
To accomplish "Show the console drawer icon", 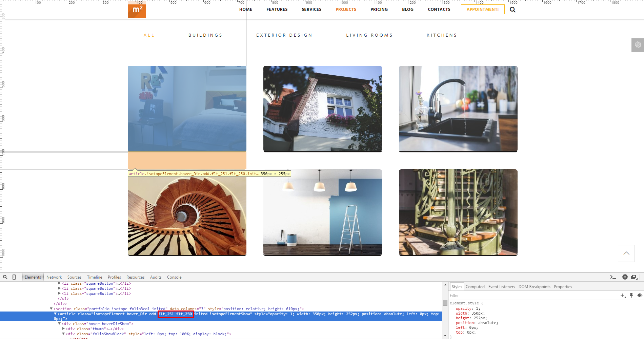I will (x=613, y=277).
